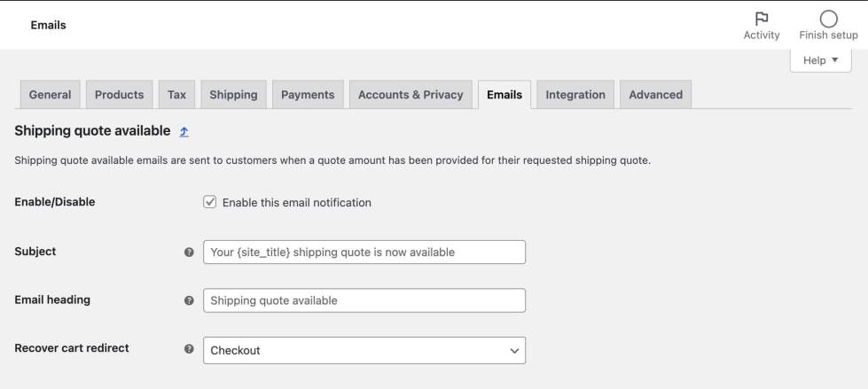Go to the Advanced tab

[655, 95]
